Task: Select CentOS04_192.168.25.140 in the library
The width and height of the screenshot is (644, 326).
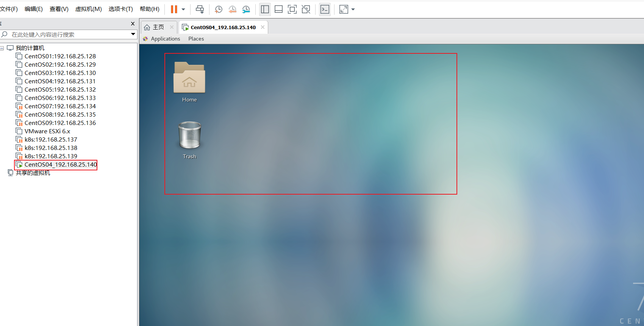Action: coord(61,165)
